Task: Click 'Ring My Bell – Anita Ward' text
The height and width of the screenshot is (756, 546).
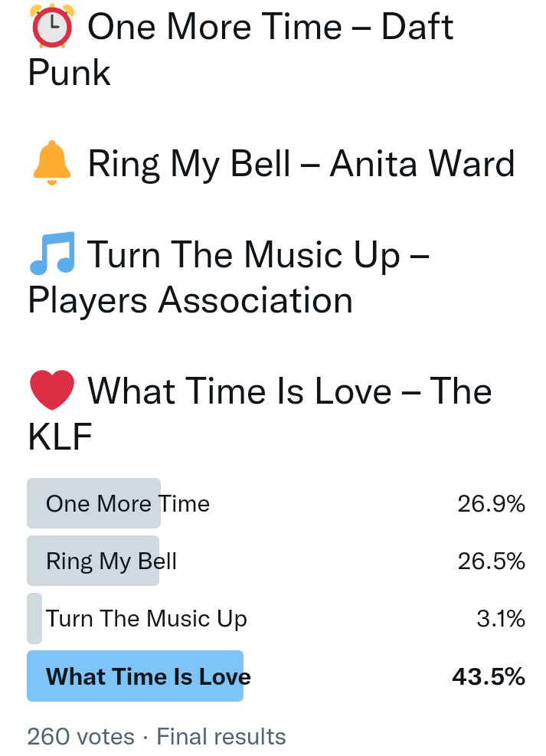Action: [301, 164]
